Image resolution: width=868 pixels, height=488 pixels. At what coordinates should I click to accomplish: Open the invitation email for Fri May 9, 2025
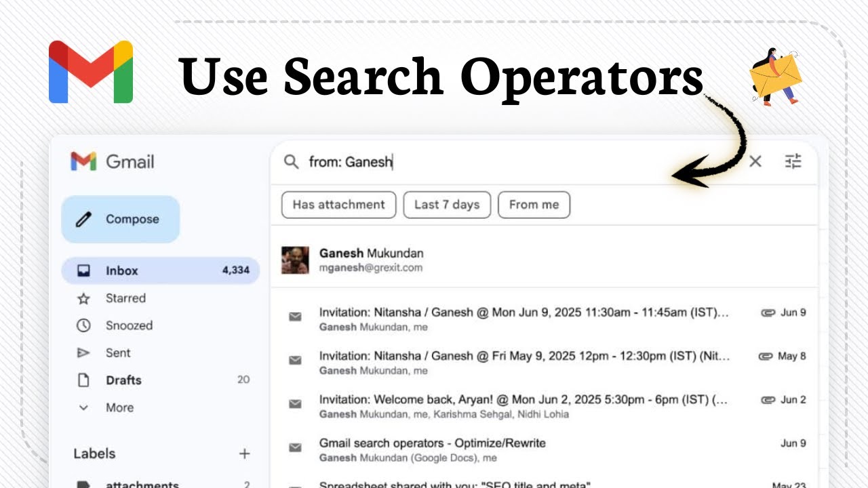(544, 363)
